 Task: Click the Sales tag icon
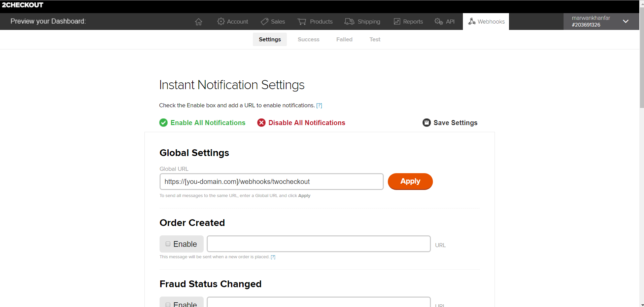click(x=265, y=22)
